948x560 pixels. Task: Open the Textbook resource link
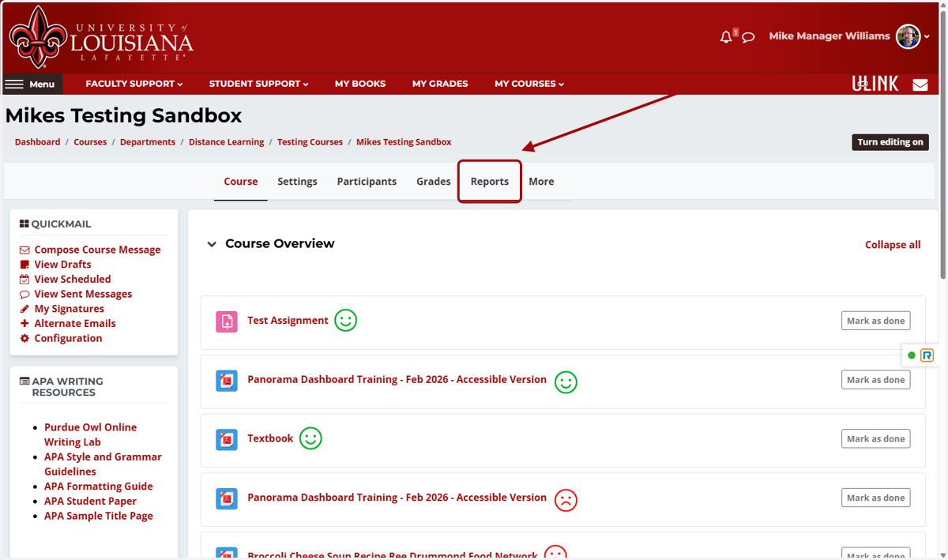[x=270, y=438]
